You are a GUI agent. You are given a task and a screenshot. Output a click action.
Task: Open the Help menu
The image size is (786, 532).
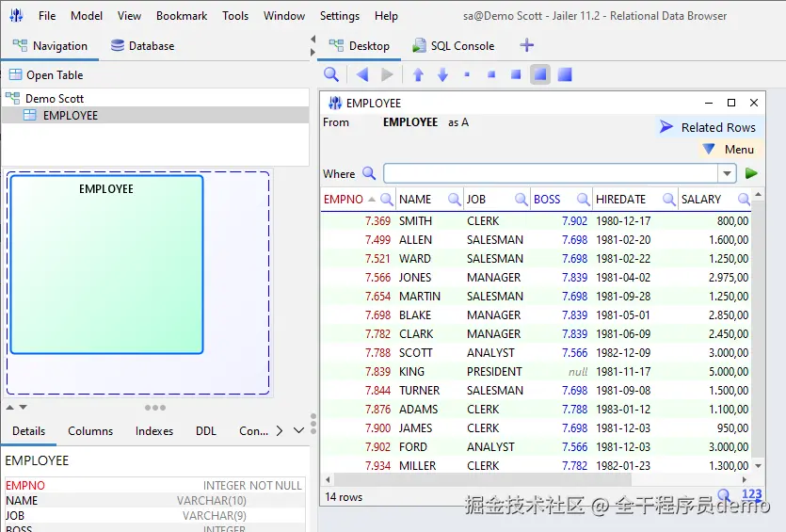(386, 16)
